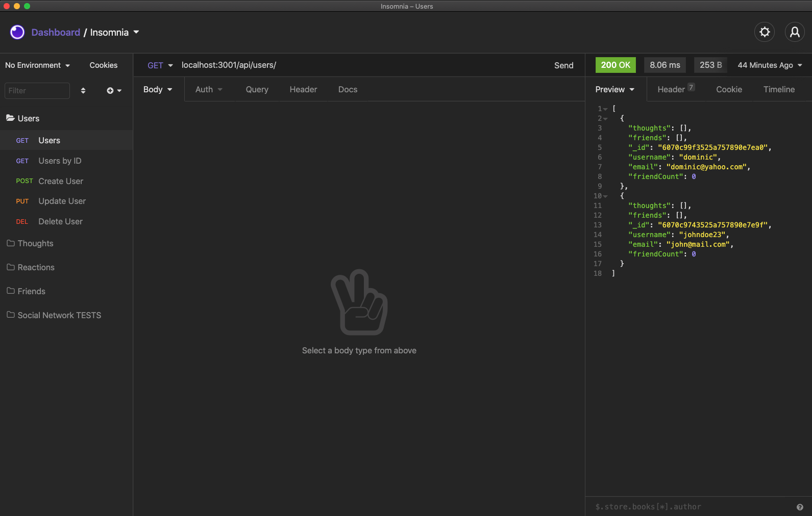Image resolution: width=812 pixels, height=516 pixels.
Task: Open the user account icon
Action: (795, 32)
